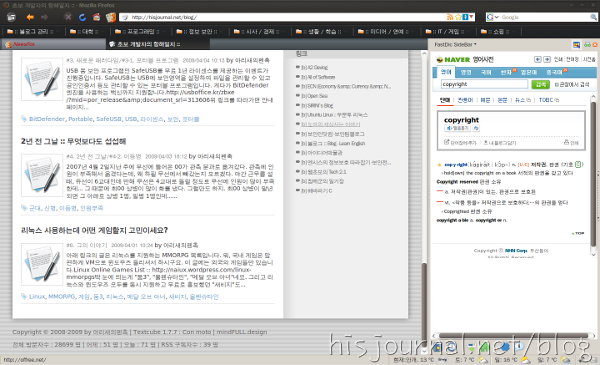This screenshot has height=365, width=600.
Task: Click the sidebar horizontal scrollbar at bottom
Action: click(x=513, y=336)
